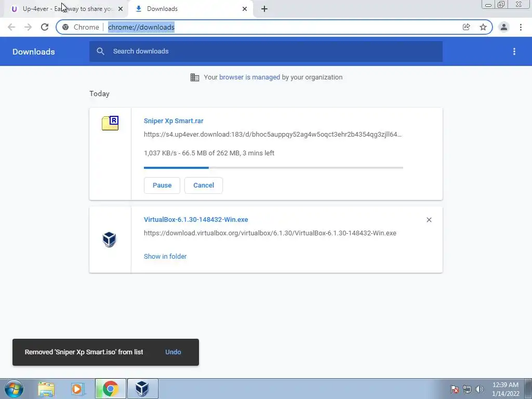The image size is (532, 399).
Task: Select the Downloads tab
Action: (190, 9)
